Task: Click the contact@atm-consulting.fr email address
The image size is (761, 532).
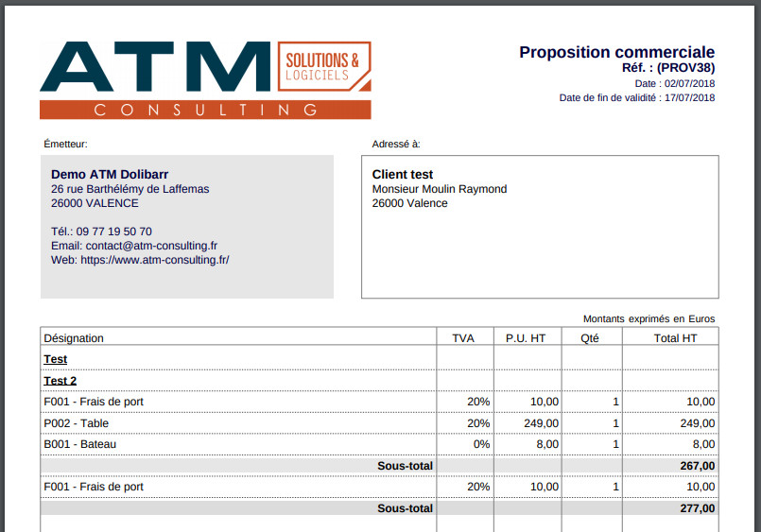Action: 151,246
